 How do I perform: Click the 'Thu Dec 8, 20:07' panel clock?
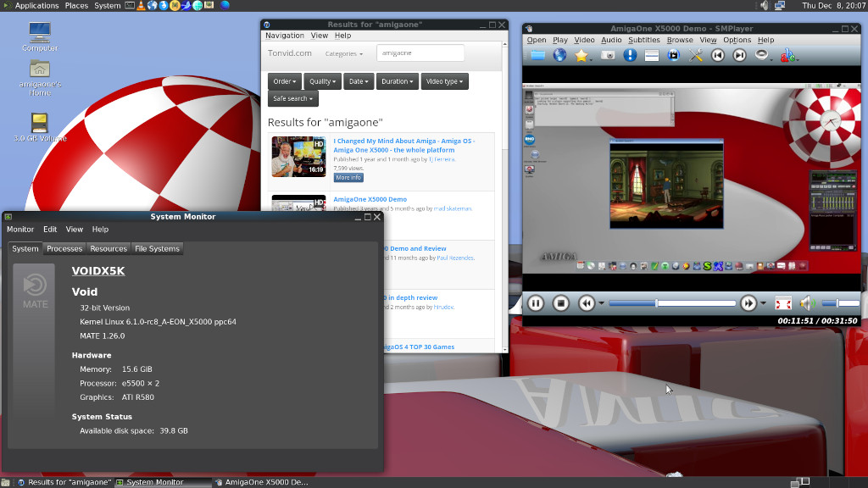click(x=833, y=6)
